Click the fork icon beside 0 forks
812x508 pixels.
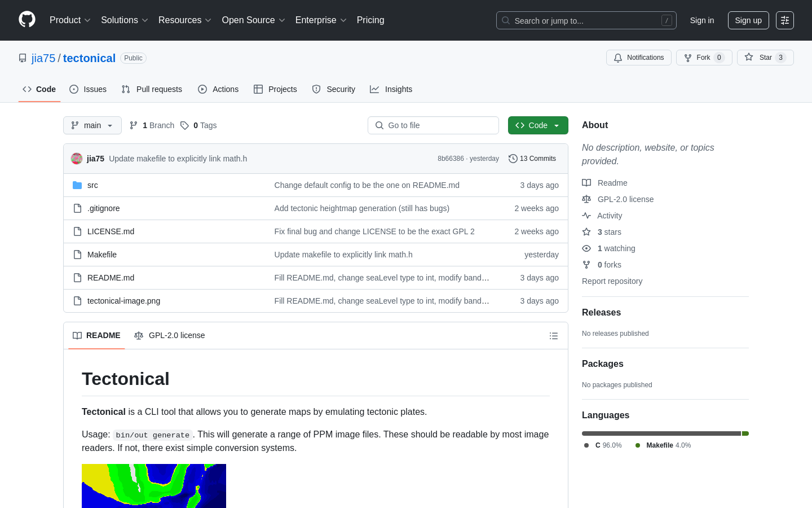[x=586, y=265]
